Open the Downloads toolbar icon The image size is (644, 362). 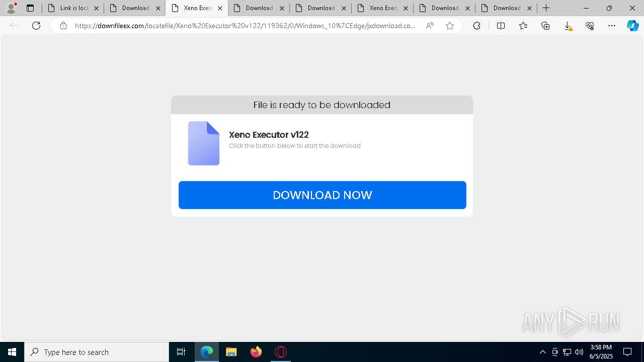pos(568,26)
